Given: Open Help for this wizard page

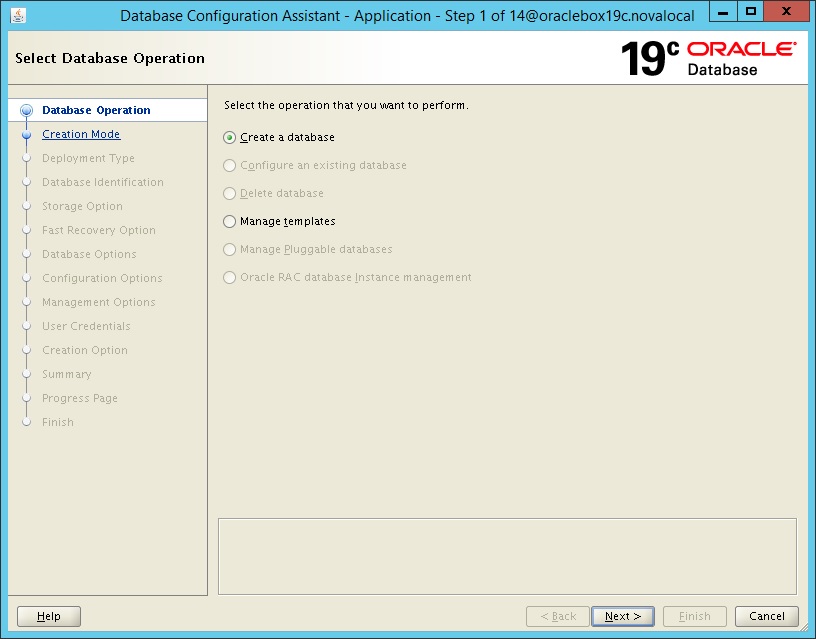Looking at the screenshot, I should point(48,616).
